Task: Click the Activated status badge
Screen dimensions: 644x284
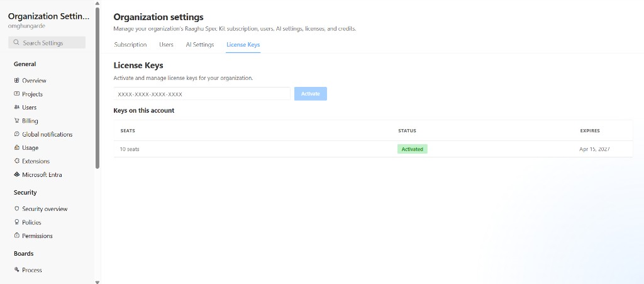Action: pyautogui.click(x=413, y=149)
